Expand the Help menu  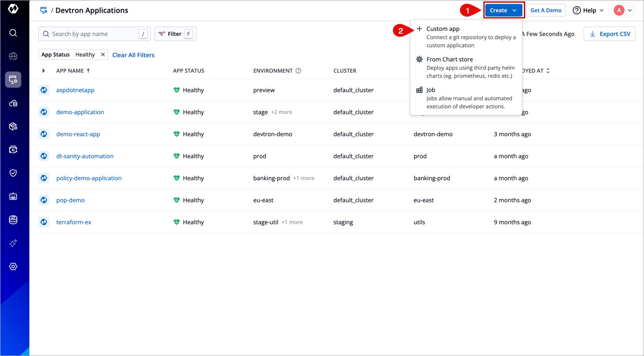(x=588, y=10)
